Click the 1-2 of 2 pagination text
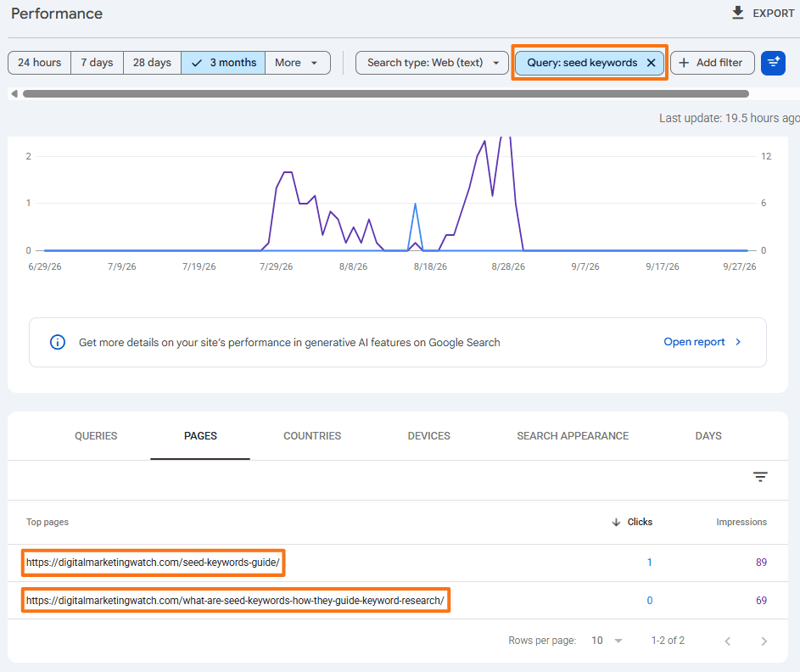800x672 pixels. point(668,641)
